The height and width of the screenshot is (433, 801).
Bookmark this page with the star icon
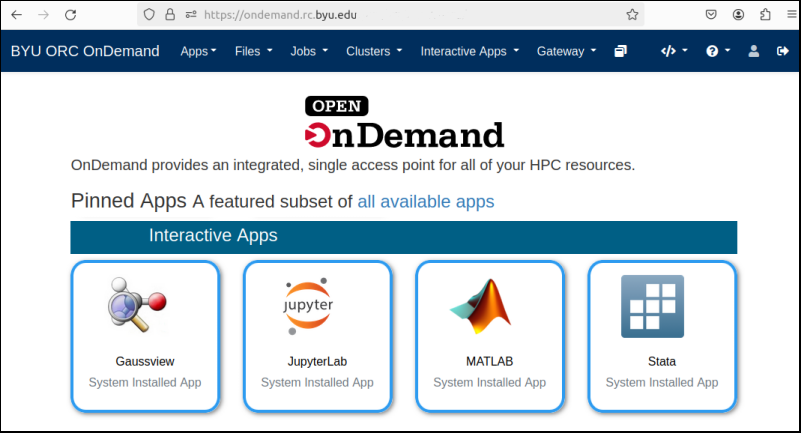coord(632,14)
